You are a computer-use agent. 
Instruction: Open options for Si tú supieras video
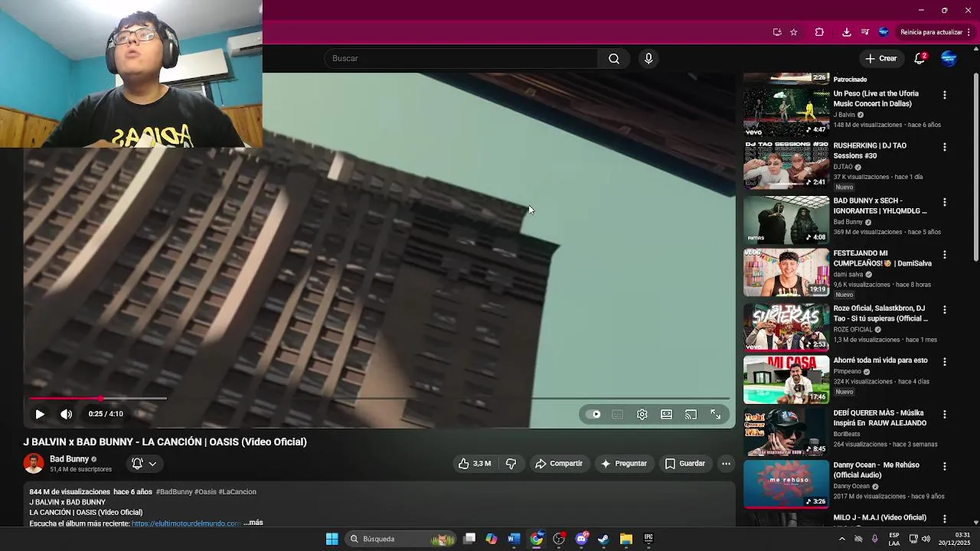pyautogui.click(x=945, y=310)
